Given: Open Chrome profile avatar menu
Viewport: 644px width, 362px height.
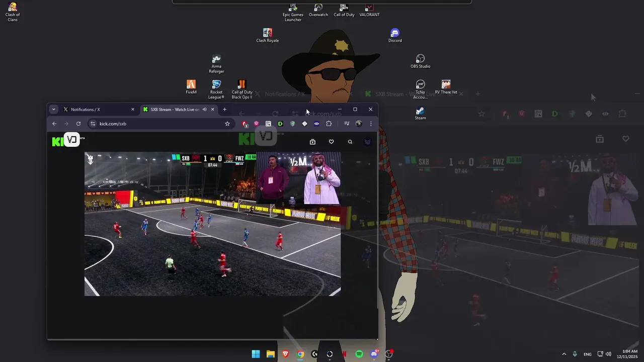Looking at the screenshot, I should point(359,124).
